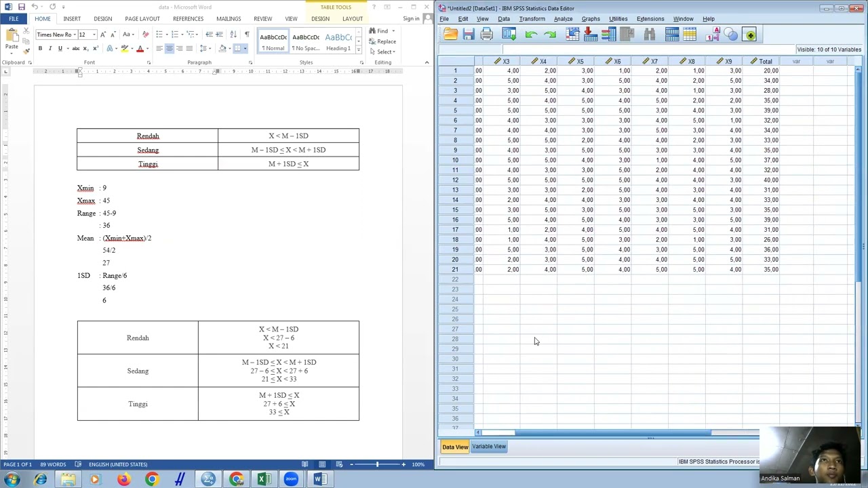The image size is (868, 488).
Task: Save the SPSS dataset with disk icon
Action: point(469,35)
